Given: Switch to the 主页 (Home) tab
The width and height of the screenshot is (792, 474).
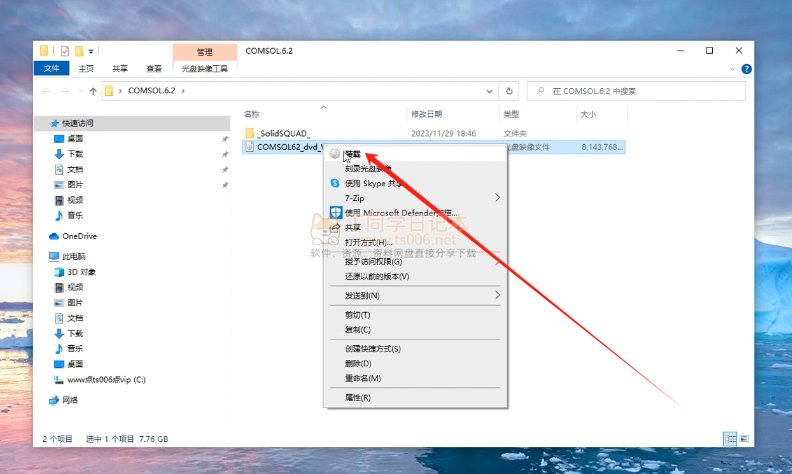Looking at the screenshot, I should [x=86, y=69].
